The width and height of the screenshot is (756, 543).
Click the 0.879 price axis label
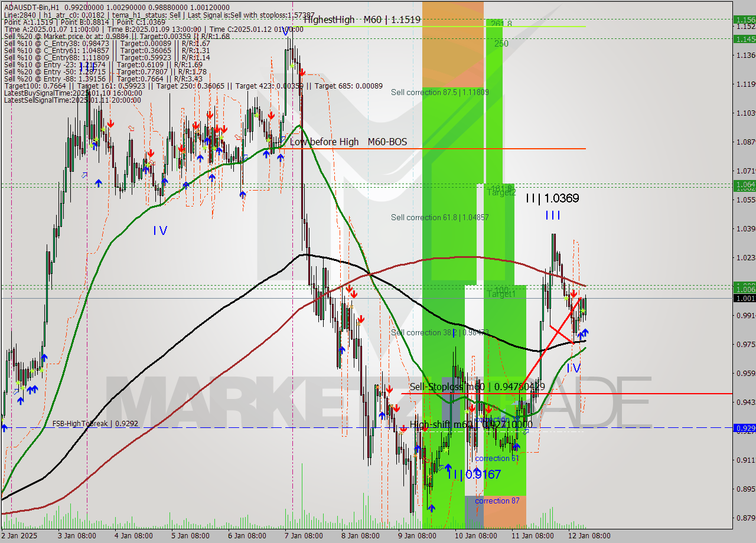pos(745,518)
